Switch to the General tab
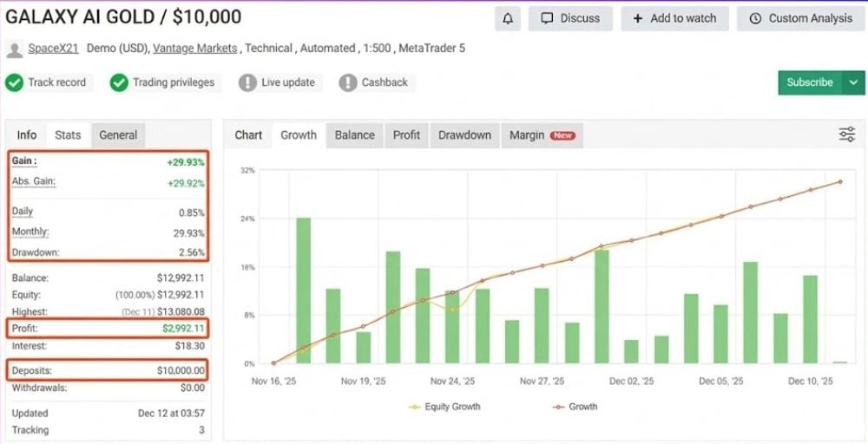The image size is (868, 444). tap(118, 135)
